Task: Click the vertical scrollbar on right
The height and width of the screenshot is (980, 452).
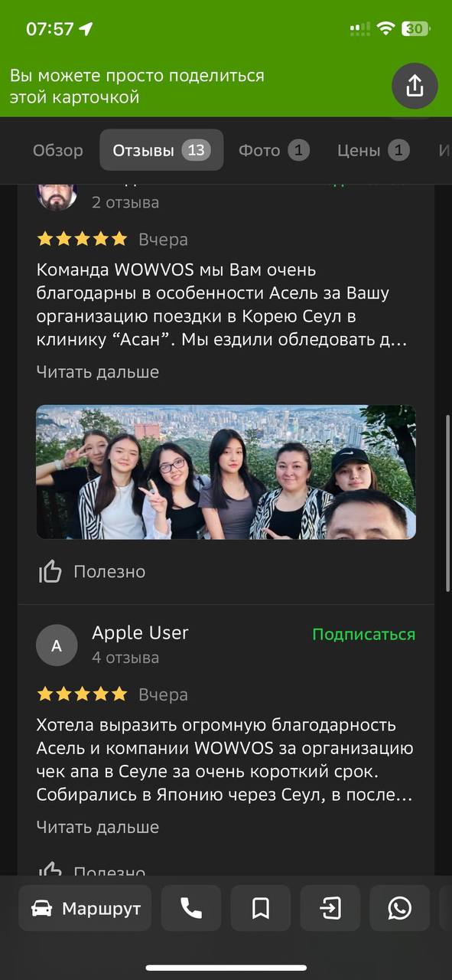Action: [448, 504]
